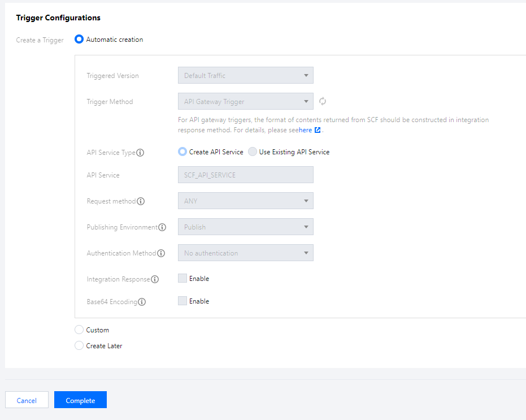Click the Cancel button
Viewport: 526px width, 420px height.
(27, 400)
